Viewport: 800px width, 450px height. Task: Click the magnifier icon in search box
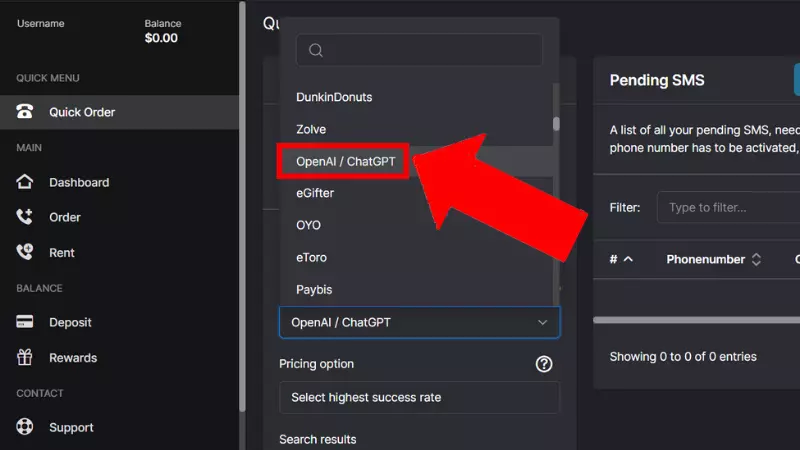click(316, 50)
